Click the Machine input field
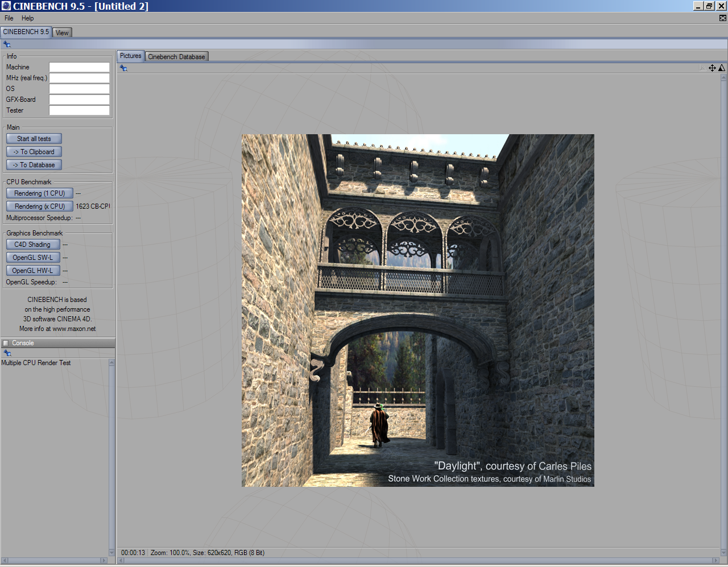728x567 pixels. (79, 67)
